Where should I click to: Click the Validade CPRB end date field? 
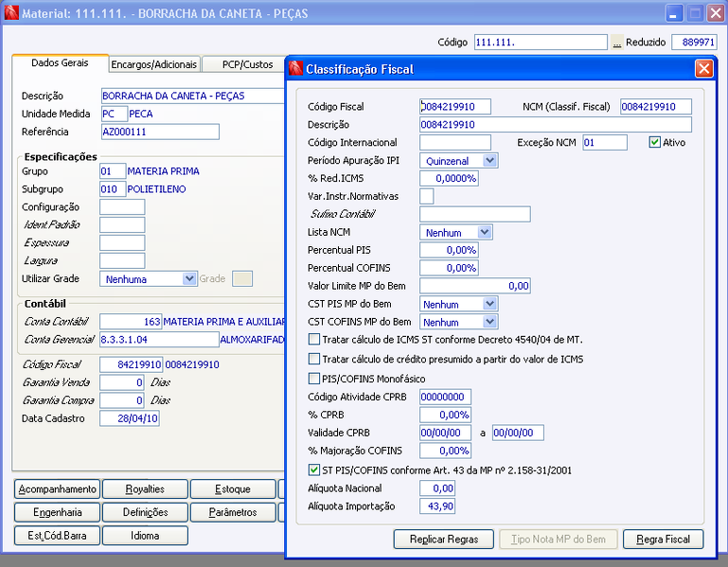[518, 433]
